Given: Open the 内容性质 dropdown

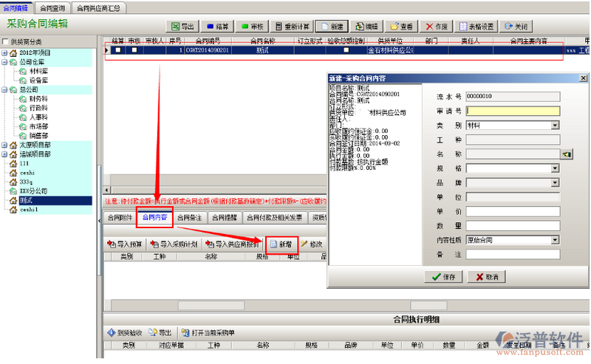Looking at the screenshot, I should tap(555, 240).
